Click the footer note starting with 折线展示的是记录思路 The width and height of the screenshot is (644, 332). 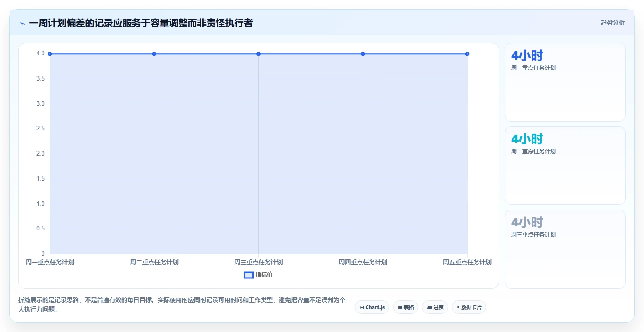(182, 305)
